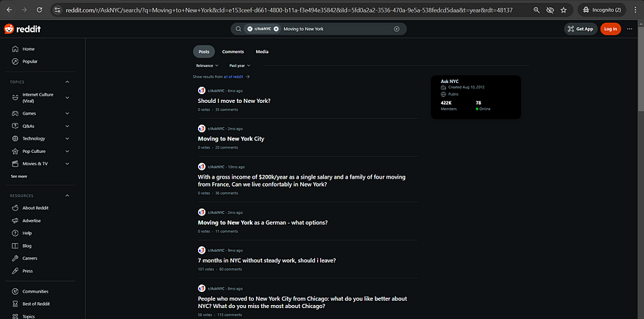Screen dimensions: 644x319
Task: Click '35 comments' under the first post
Action: tap(226, 110)
